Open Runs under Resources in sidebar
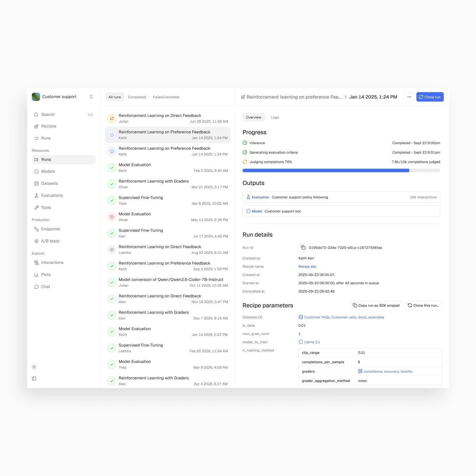Image resolution: width=476 pixels, height=476 pixels. tap(63, 160)
